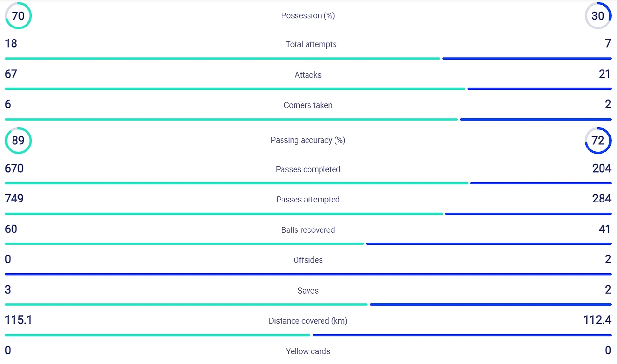Image resolution: width=617 pixels, height=364 pixels.
Task: Click the 670 passes completed value
Action: coord(14,168)
